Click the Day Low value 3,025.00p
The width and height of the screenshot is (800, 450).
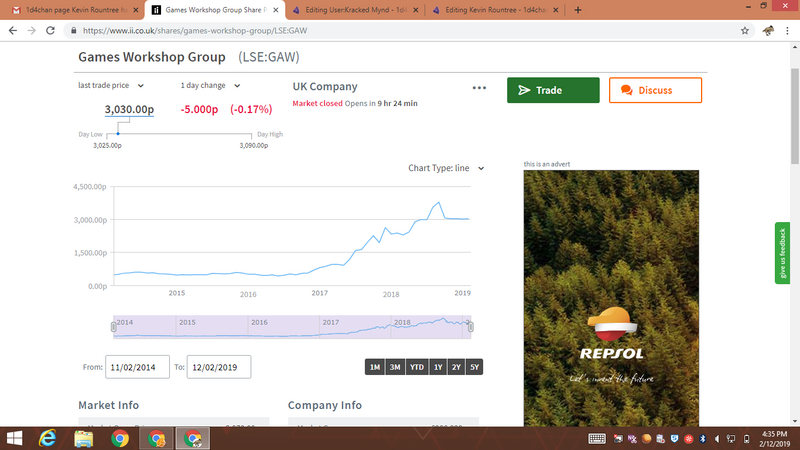[x=107, y=145]
